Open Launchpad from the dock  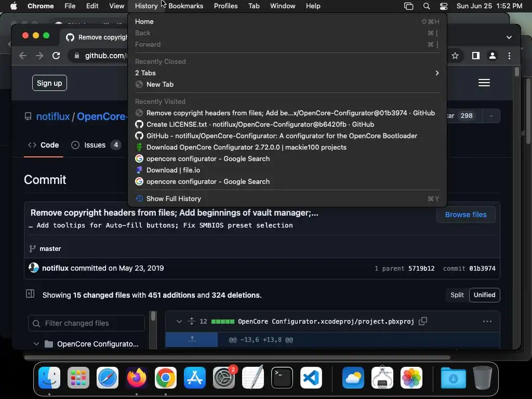78,378
